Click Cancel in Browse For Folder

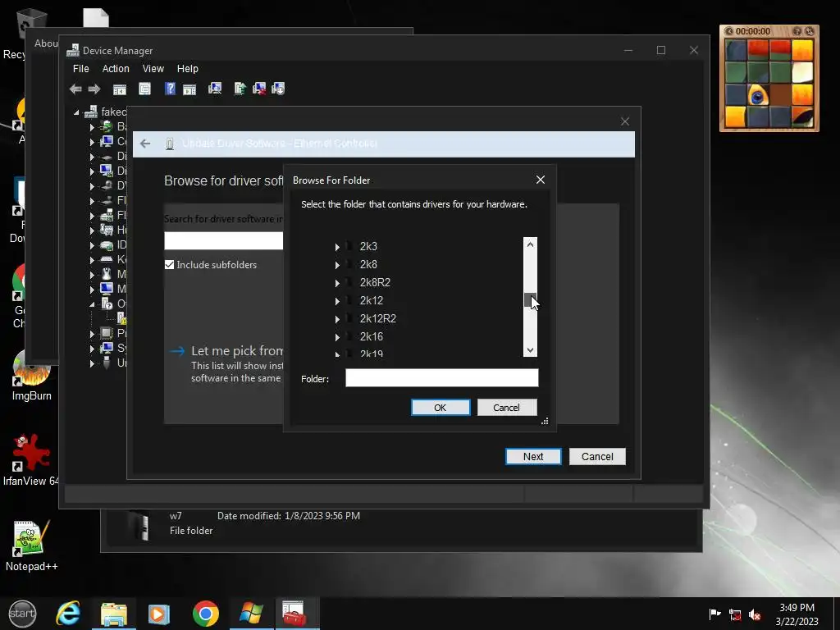pyautogui.click(x=506, y=408)
